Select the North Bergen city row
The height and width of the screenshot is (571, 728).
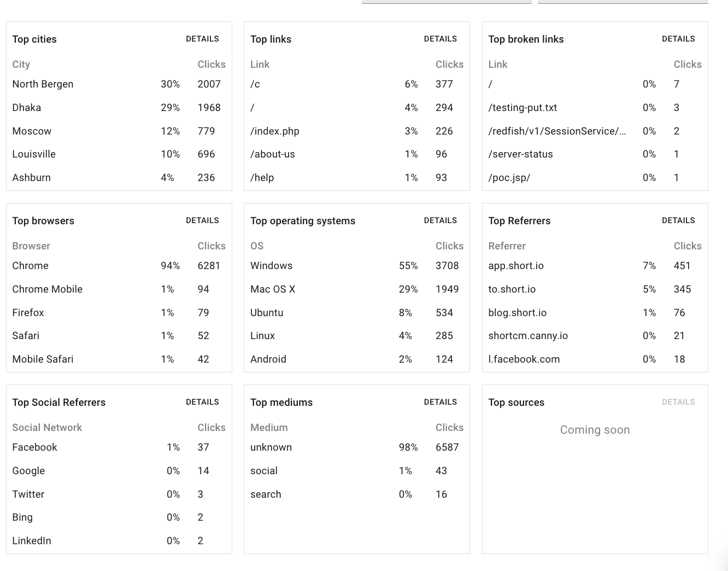tap(119, 84)
